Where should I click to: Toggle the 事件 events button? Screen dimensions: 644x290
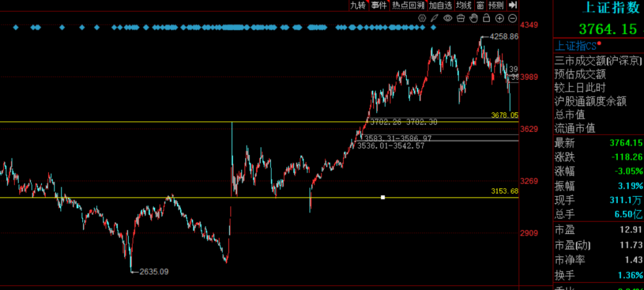[x=379, y=5]
